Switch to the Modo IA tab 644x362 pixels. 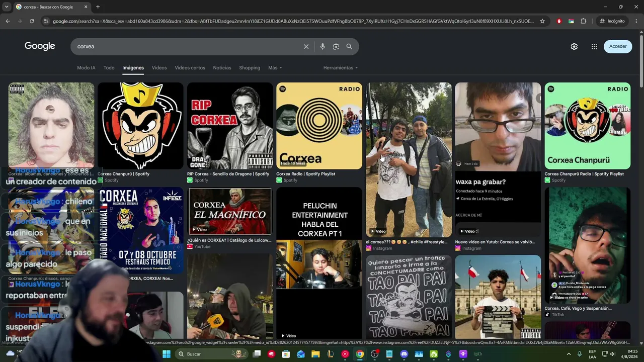[86, 68]
